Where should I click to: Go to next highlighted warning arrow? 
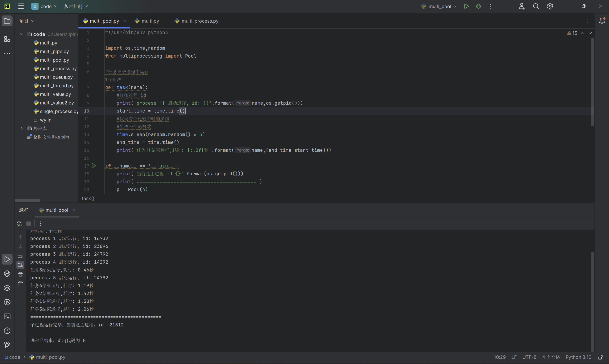[x=590, y=33]
